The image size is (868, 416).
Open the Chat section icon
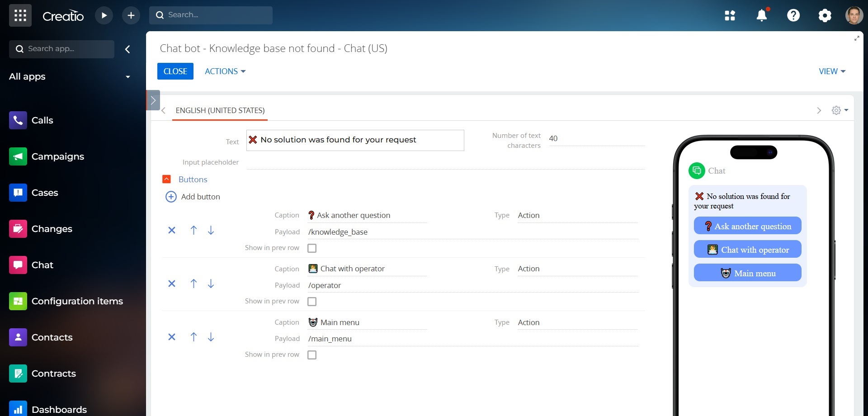click(x=18, y=265)
